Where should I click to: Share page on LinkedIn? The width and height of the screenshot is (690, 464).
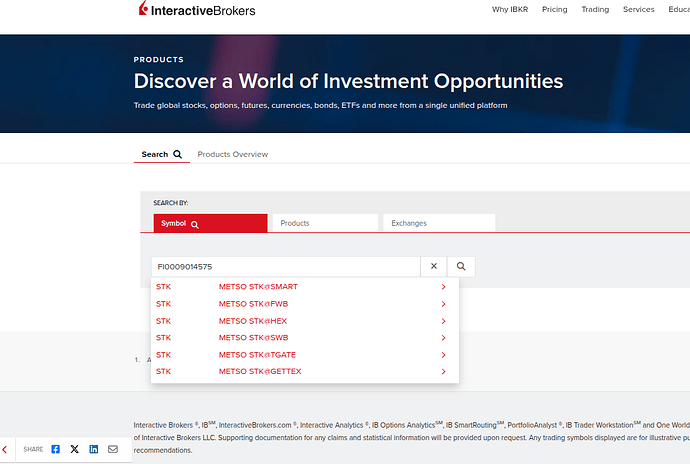click(94, 449)
